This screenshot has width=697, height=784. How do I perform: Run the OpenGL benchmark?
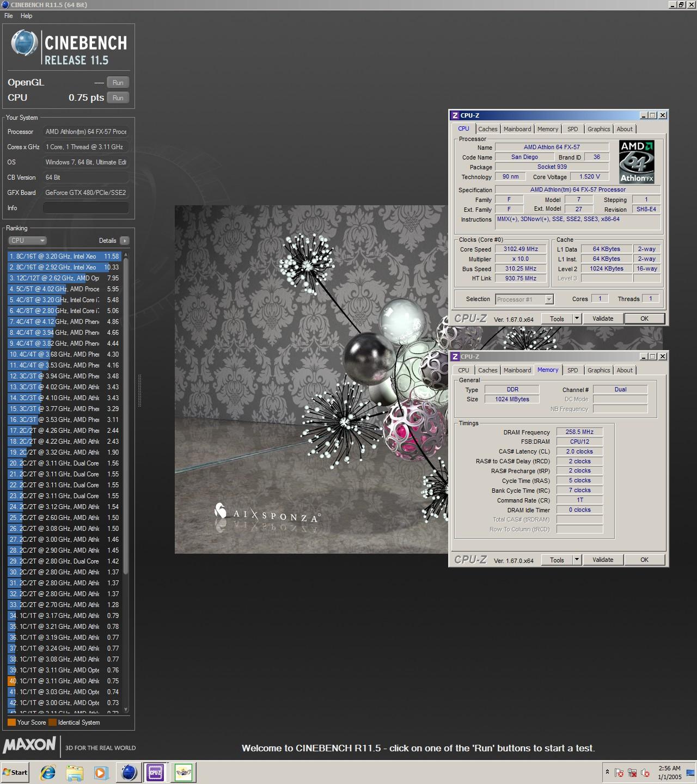point(118,82)
